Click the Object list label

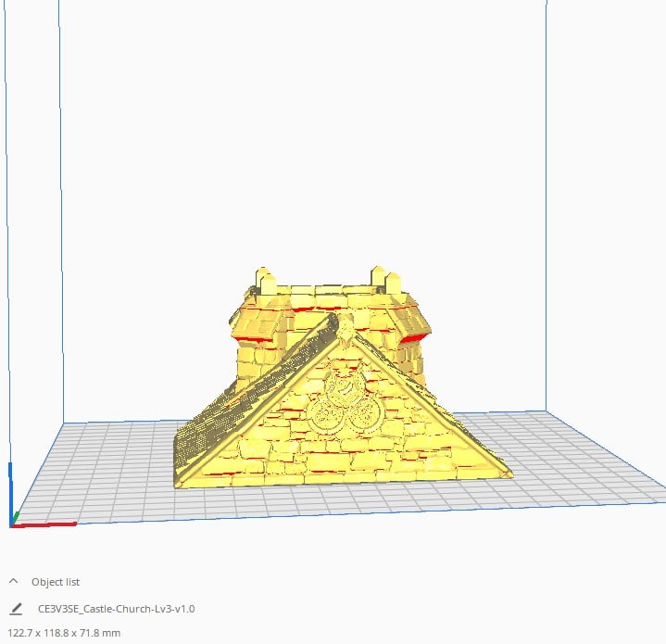pos(56,582)
